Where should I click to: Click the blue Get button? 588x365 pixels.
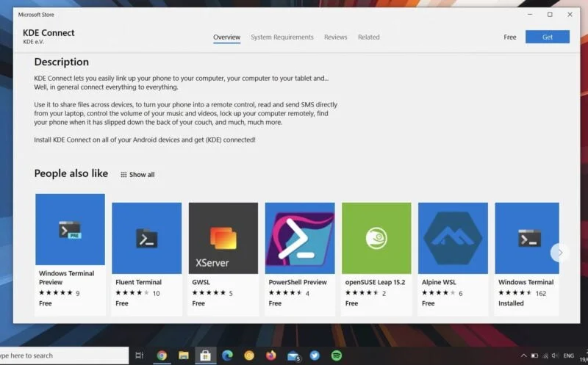click(547, 37)
